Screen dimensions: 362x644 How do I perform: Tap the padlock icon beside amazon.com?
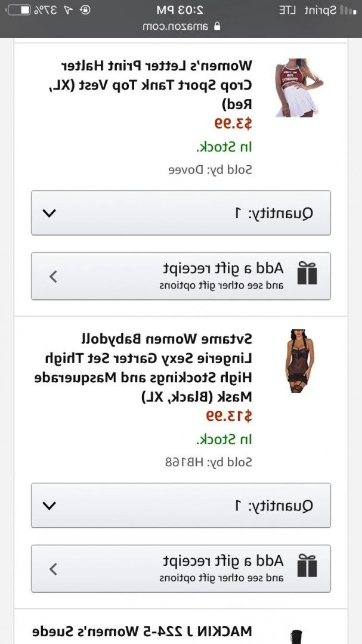218,26
